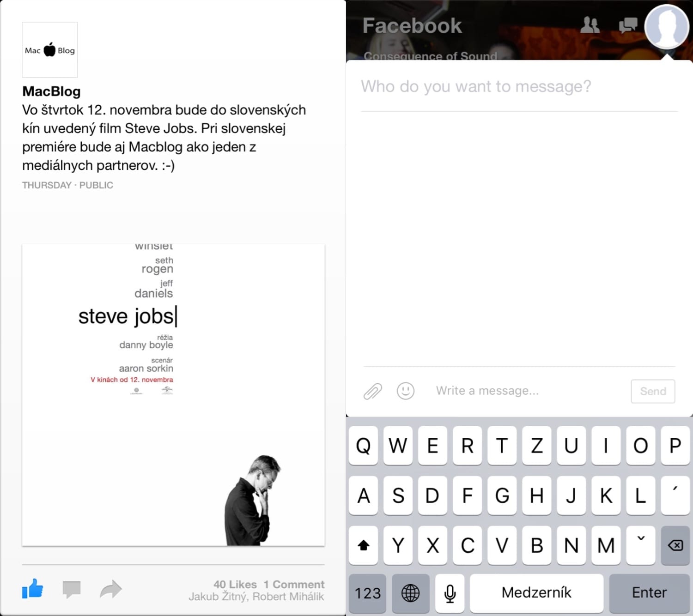This screenshot has width=693, height=616.
Task: Tap the Q key
Action: (x=364, y=446)
